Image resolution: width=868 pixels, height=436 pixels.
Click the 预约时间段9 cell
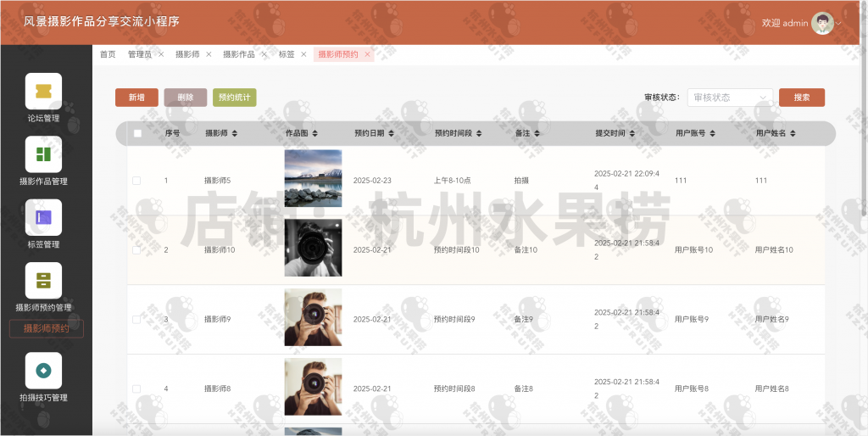454,320
